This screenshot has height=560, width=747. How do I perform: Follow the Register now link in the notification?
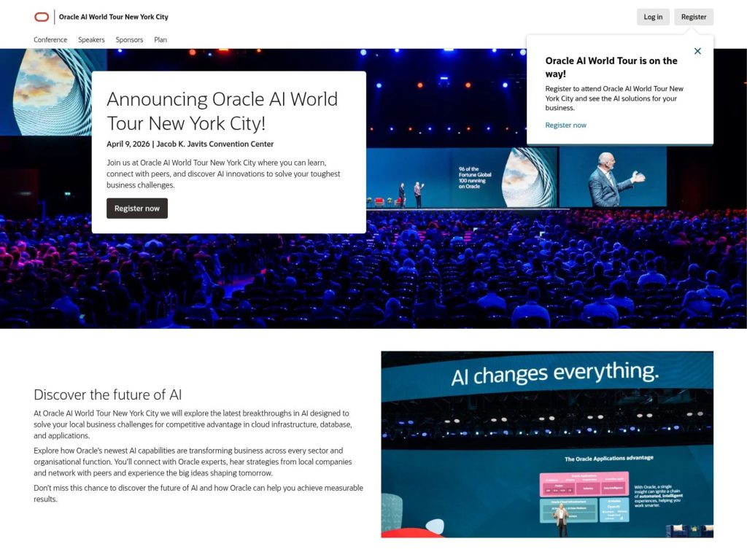[565, 125]
